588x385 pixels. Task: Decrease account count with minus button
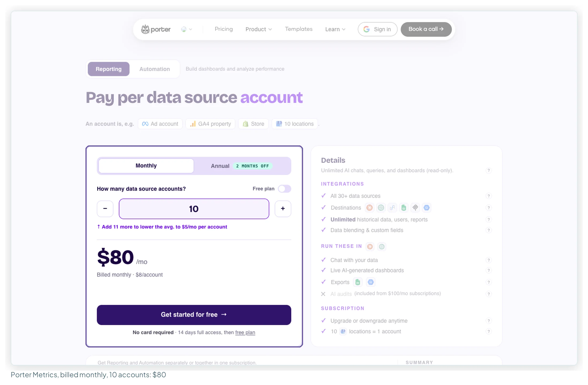pyautogui.click(x=105, y=209)
